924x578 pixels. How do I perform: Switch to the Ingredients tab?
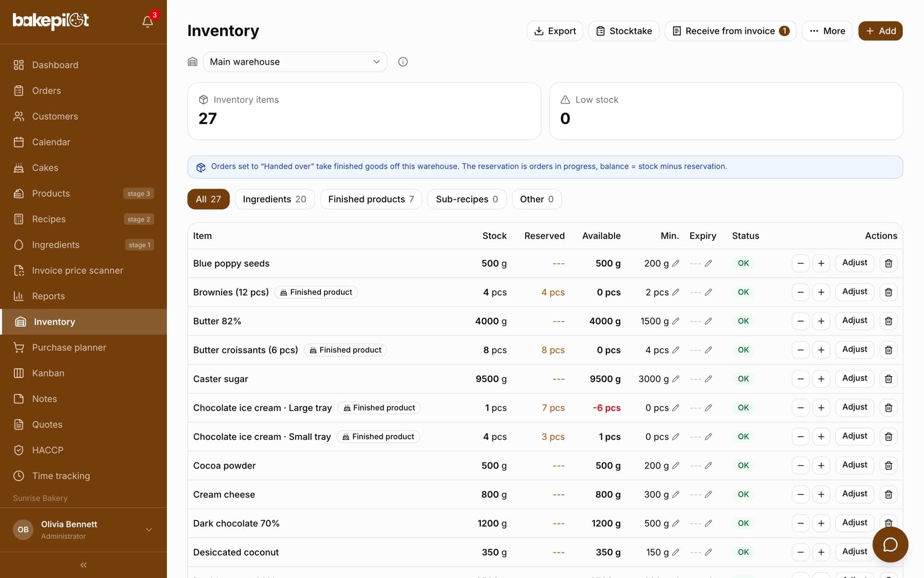[x=275, y=199]
